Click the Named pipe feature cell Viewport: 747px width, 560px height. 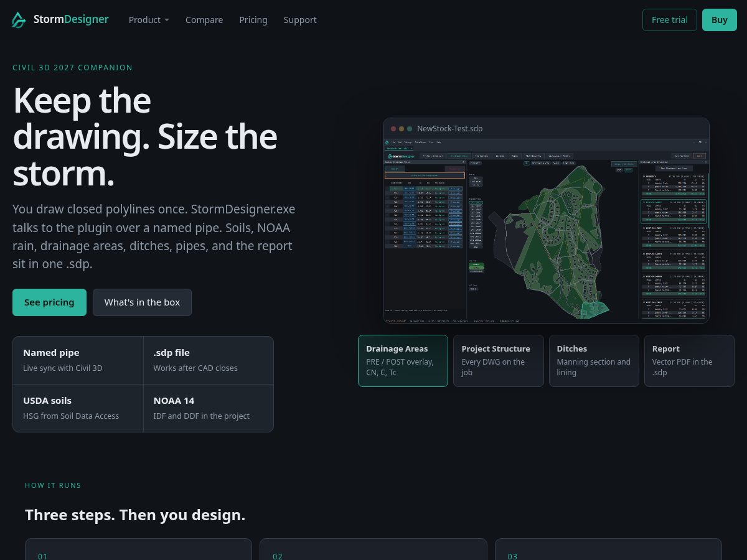[78, 360]
